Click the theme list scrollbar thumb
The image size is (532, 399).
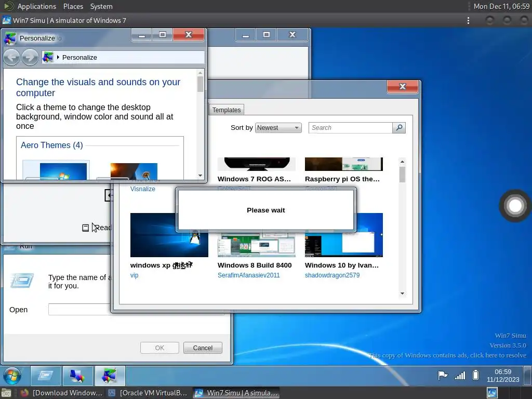(403, 175)
